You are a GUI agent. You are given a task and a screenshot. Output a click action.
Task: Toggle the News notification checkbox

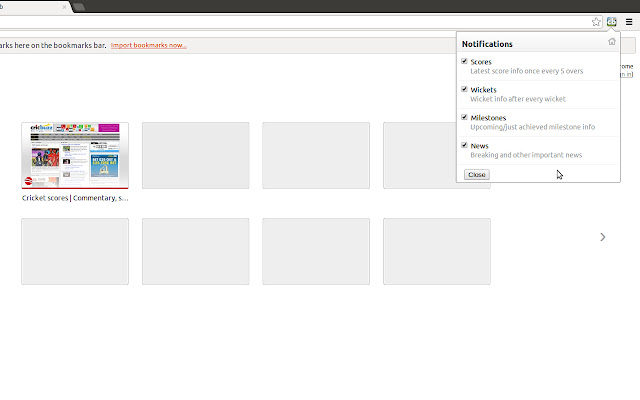point(464,145)
